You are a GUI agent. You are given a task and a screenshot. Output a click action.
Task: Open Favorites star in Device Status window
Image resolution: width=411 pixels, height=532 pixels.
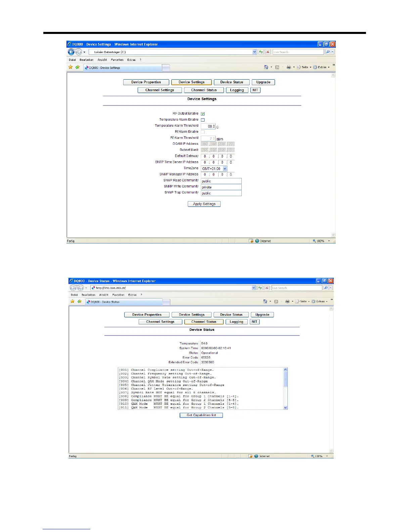72,301
